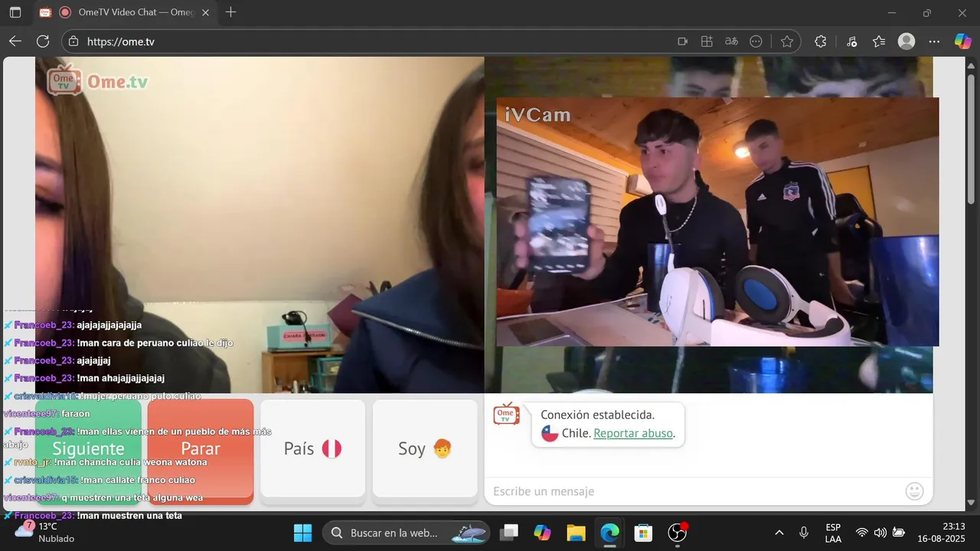
Task: Click the microphone tray icon
Action: click(x=804, y=533)
